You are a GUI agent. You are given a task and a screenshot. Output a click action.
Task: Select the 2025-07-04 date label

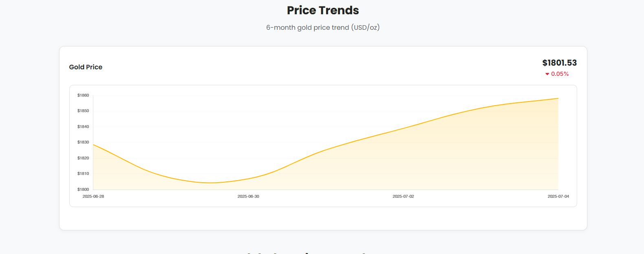click(x=558, y=197)
